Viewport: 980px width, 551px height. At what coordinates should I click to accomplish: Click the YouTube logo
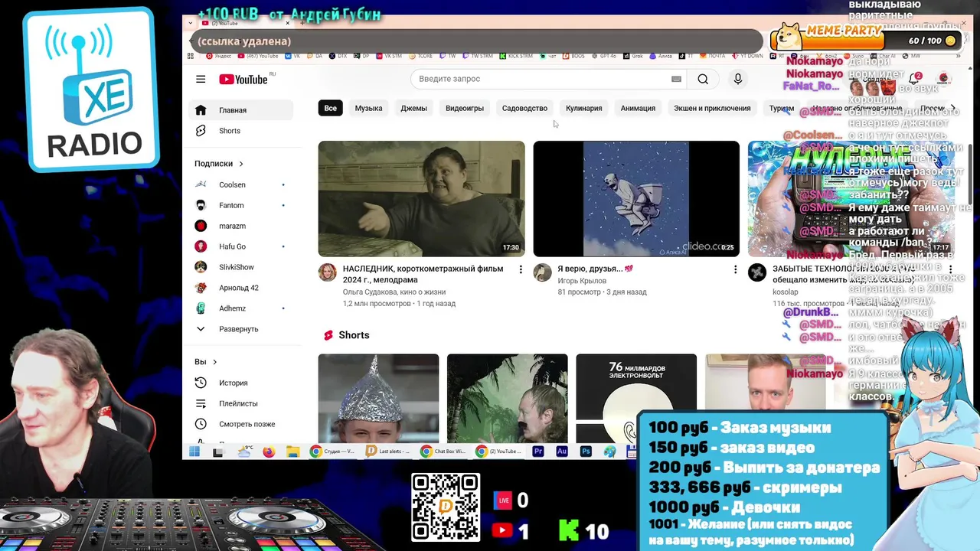245,80
